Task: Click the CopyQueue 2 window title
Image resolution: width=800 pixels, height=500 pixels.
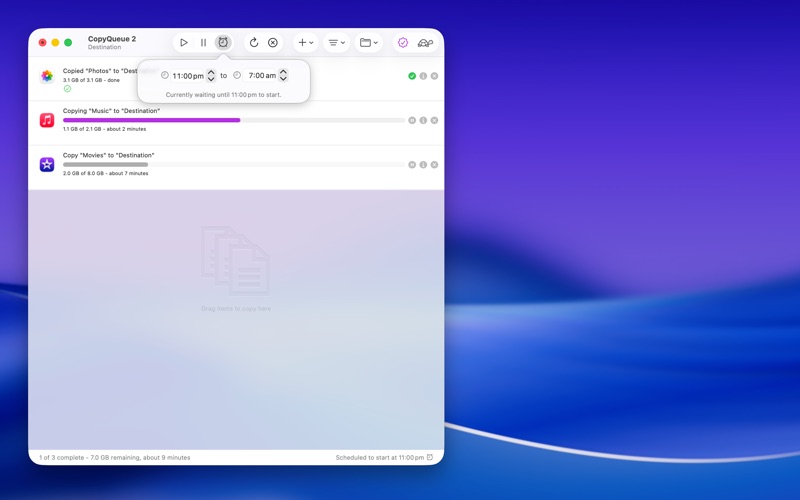Action: (112, 39)
